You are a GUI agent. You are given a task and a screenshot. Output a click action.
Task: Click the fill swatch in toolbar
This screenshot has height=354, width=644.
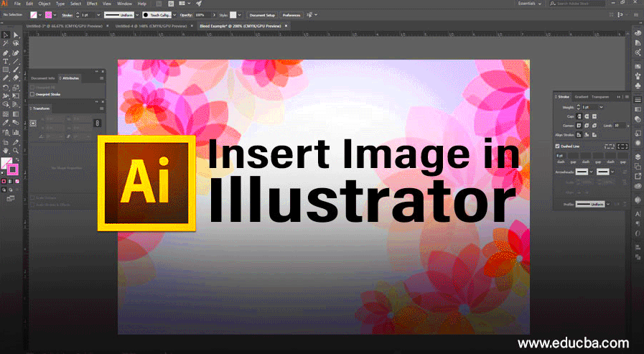click(x=5, y=162)
